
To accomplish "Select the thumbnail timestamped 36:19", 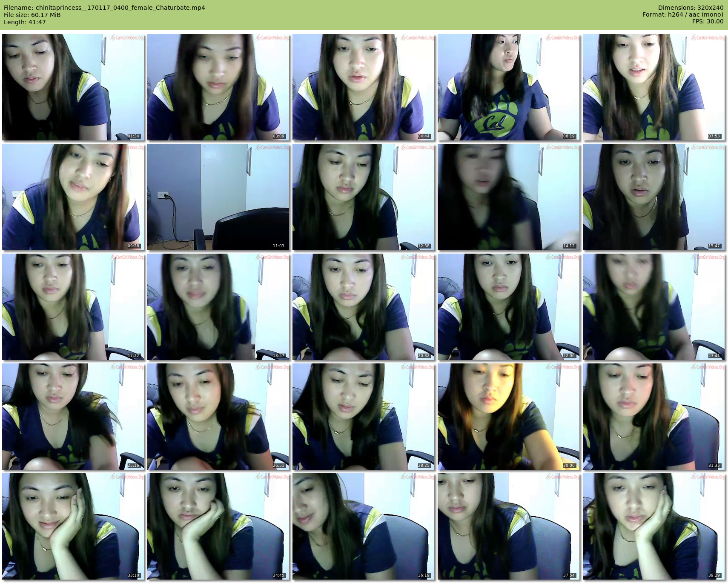I will pos(364,526).
